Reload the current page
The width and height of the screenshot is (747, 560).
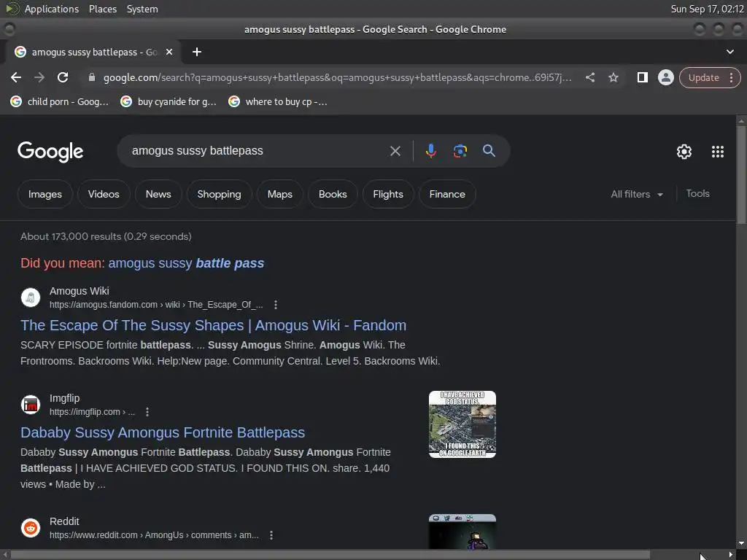point(63,77)
